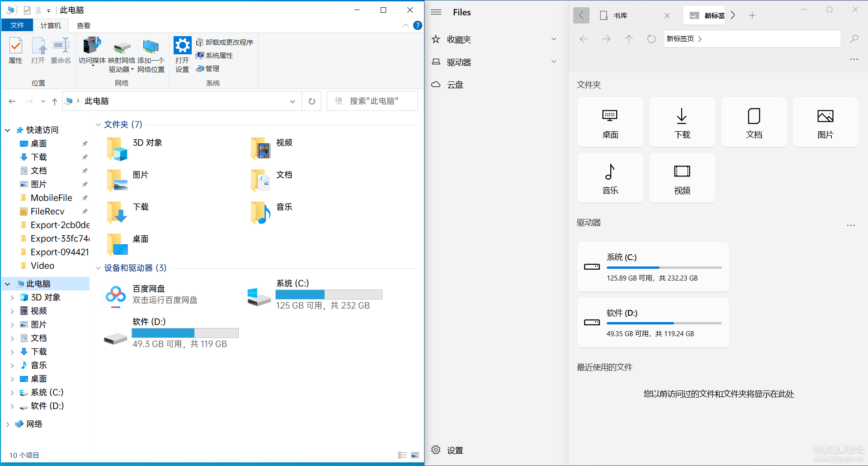Switch to the 查看 ribbon tab
Viewport: 868px width, 466px height.
(x=83, y=25)
